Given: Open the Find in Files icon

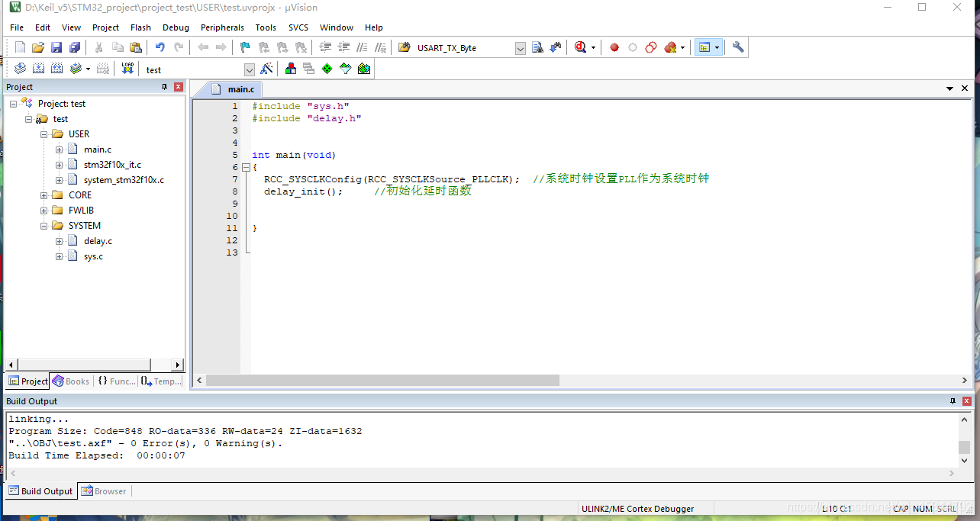Looking at the screenshot, I should tap(405, 47).
